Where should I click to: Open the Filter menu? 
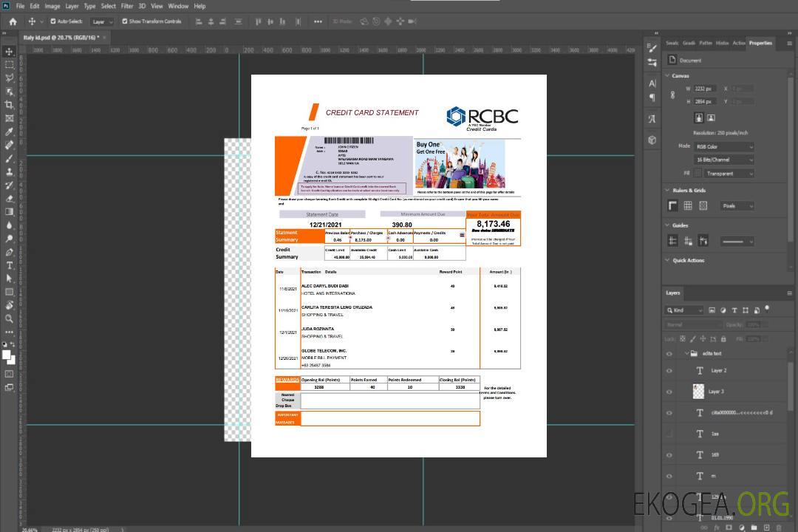127,6
